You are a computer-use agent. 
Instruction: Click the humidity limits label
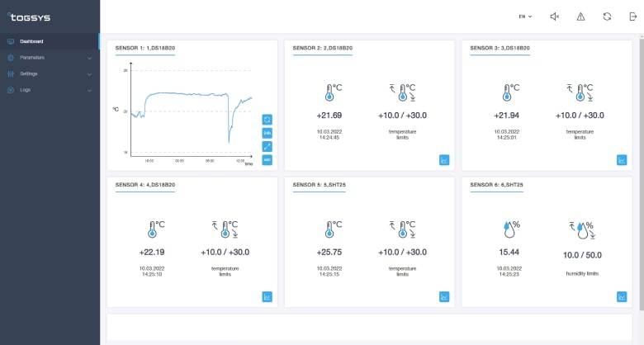582,273
